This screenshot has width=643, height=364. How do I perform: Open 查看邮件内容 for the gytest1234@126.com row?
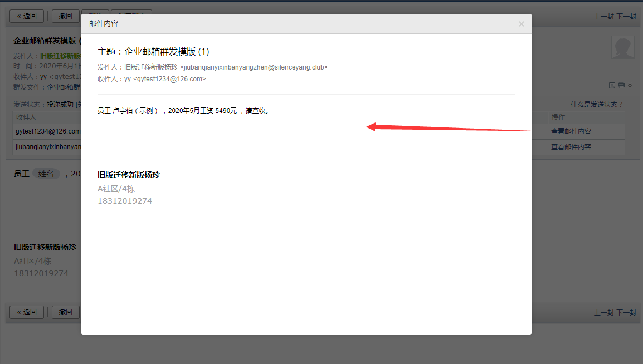point(571,131)
